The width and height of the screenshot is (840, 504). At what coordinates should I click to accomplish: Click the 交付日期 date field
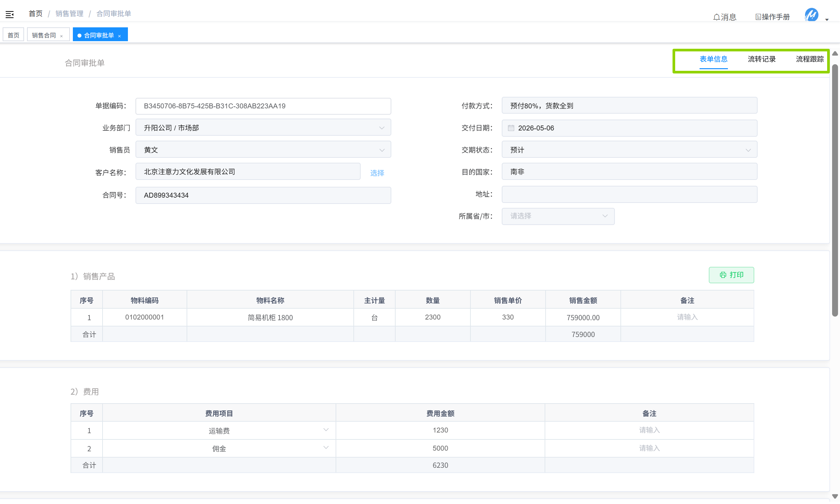tap(629, 128)
